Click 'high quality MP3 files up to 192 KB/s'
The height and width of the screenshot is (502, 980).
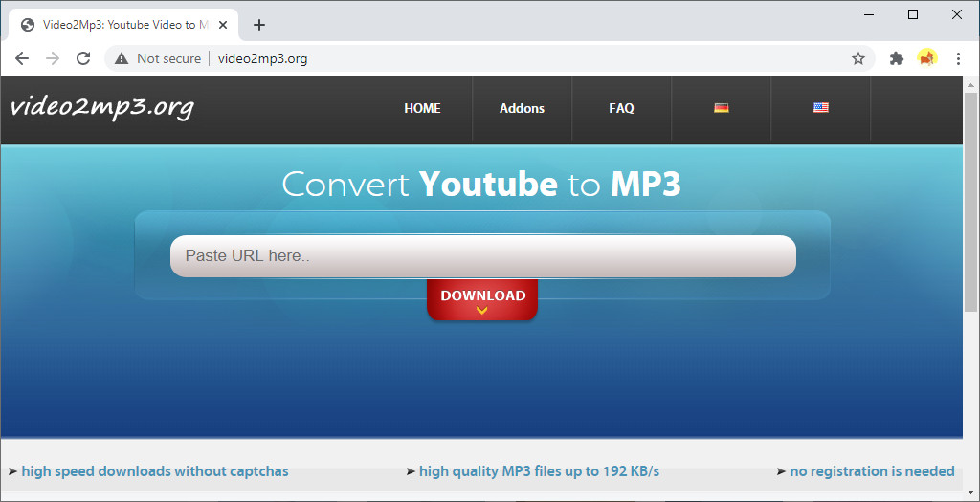[539, 471]
